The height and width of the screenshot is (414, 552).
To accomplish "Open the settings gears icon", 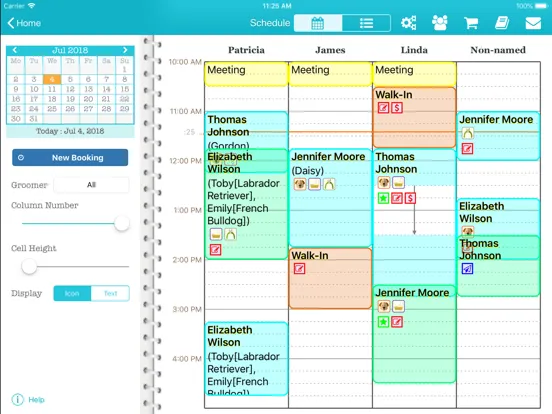I will coord(408,23).
